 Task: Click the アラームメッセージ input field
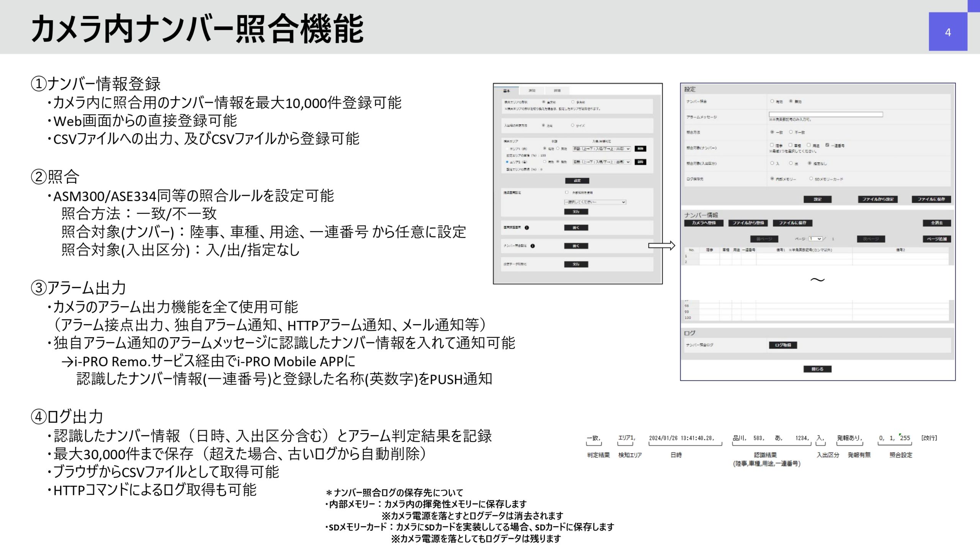pyautogui.click(x=826, y=114)
